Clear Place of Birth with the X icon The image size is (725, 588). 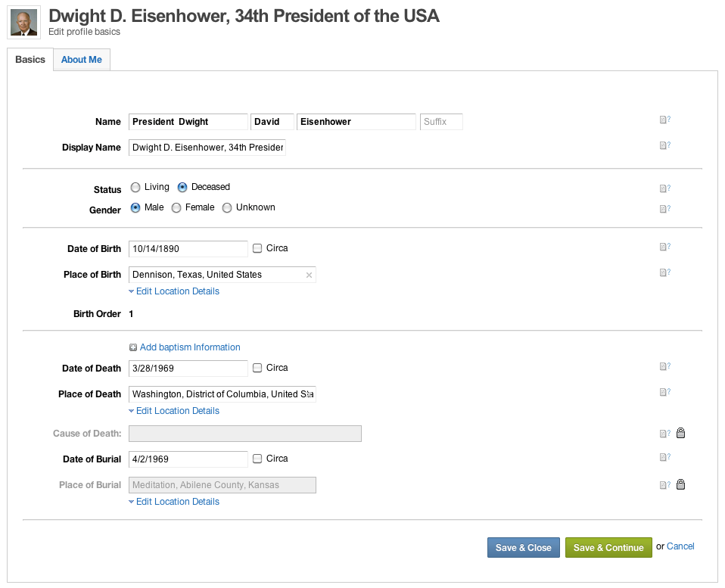pos(309,275)
